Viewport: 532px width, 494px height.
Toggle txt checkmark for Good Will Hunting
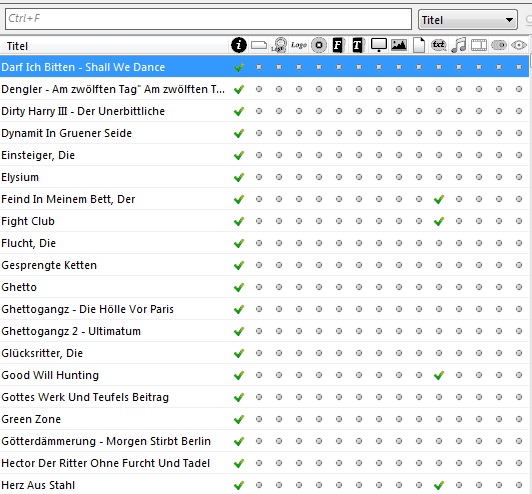pos(439,375)
